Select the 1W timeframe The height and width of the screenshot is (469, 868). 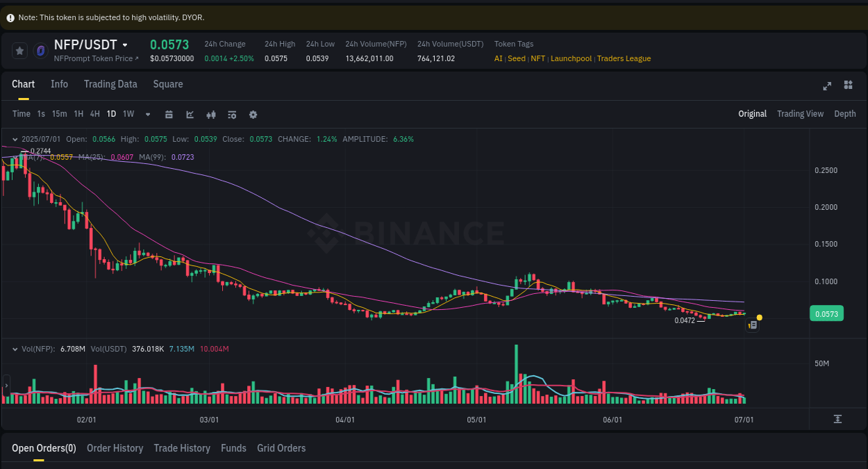128,113
